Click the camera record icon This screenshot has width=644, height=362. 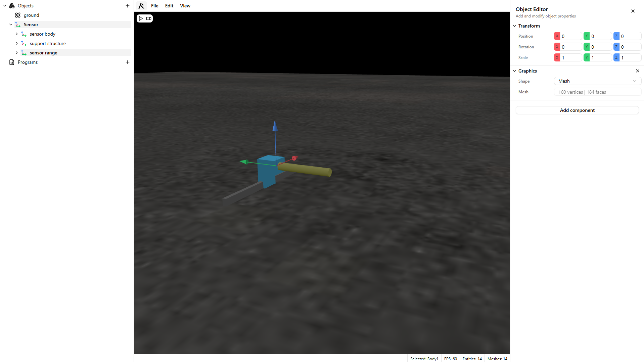pos(148,18)
